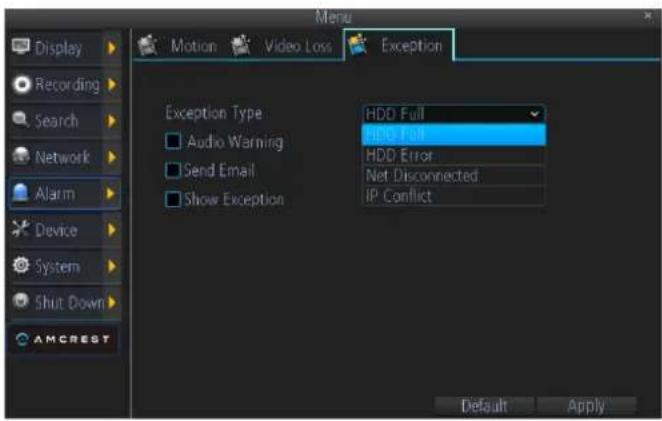Expand the Display menu arrow
This screenshot has width=662, height=421.
click(x=111, y=48)
